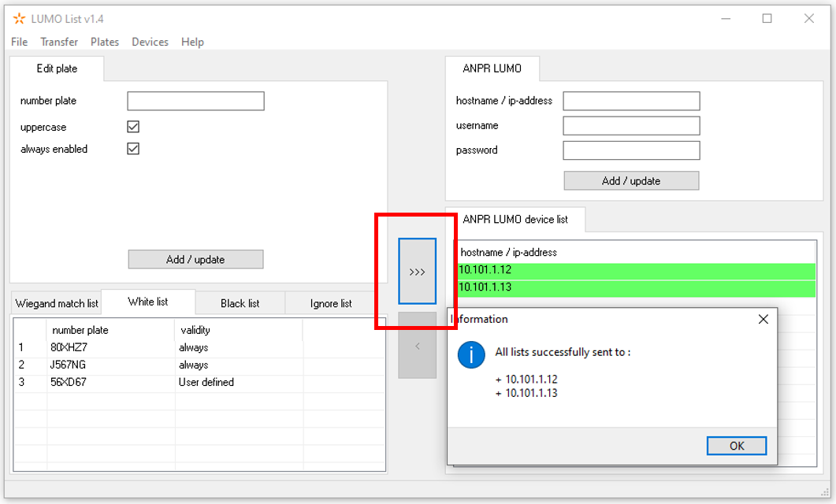Select device 10.101.1.12 in device list
The width and height of the screenshot is (836, 504).
(x=636, y=270)
